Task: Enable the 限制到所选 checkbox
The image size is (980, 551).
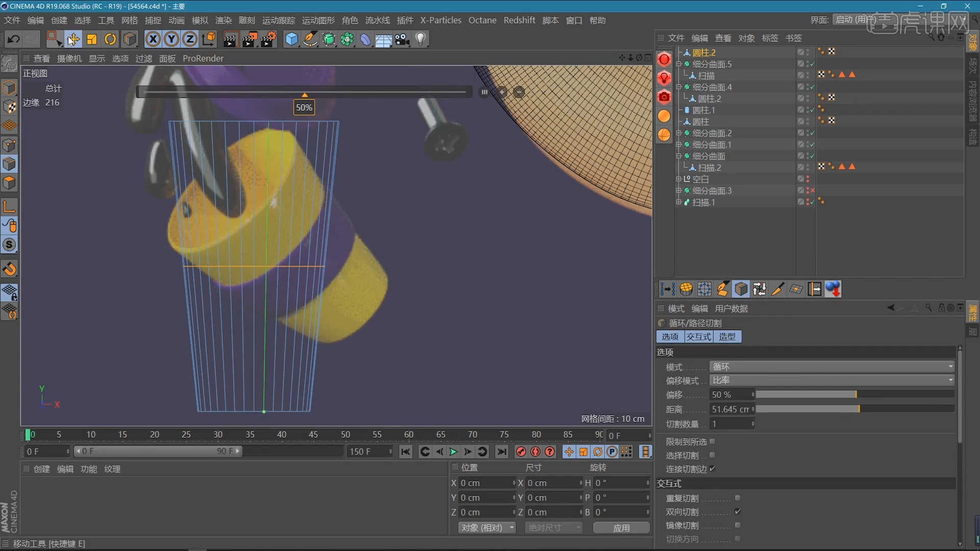Action: (712, 441)
